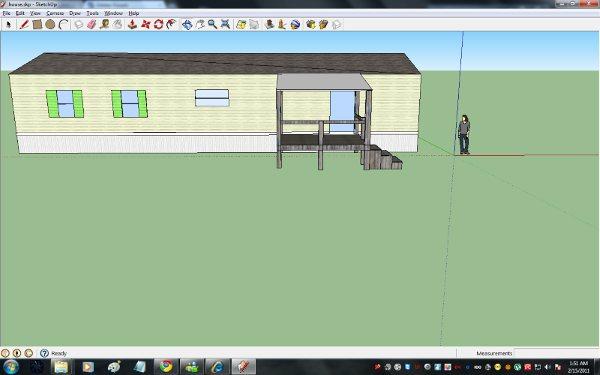Activate the Rectangle drawing tool
Image resolution: width=600 pixels, height=375 pixels.
(37, 24)
